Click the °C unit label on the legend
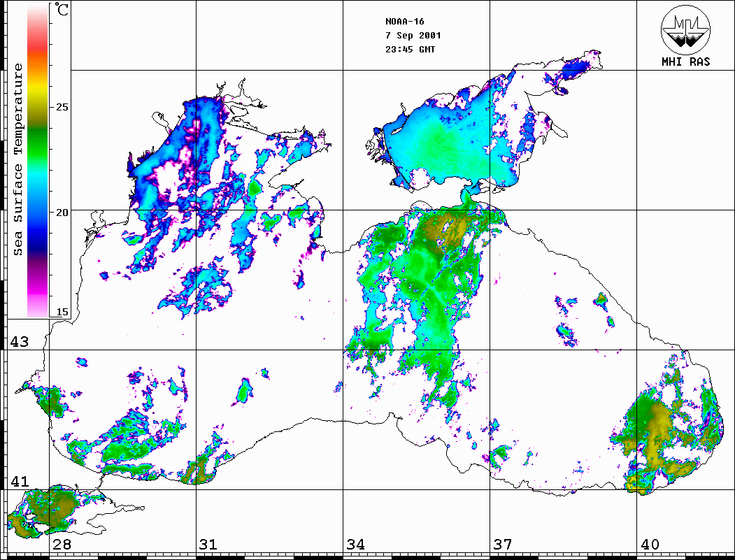735x560 pixels. 62,9
